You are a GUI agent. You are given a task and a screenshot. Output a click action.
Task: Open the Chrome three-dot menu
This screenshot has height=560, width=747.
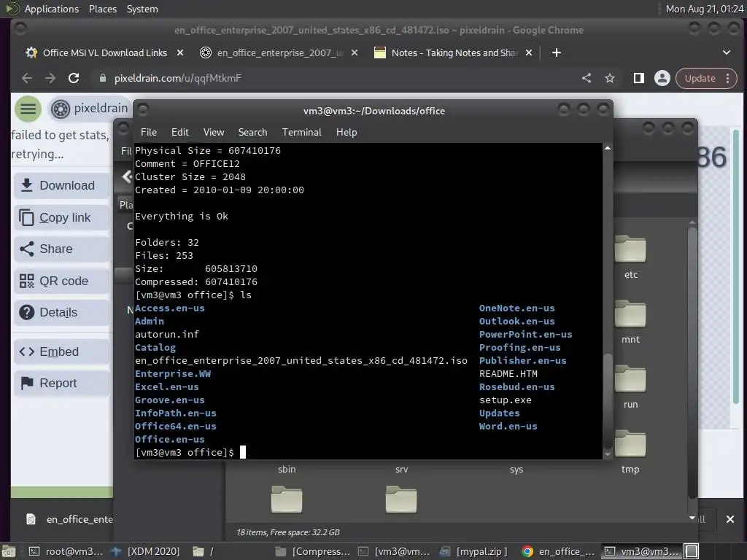pos(728,78)
